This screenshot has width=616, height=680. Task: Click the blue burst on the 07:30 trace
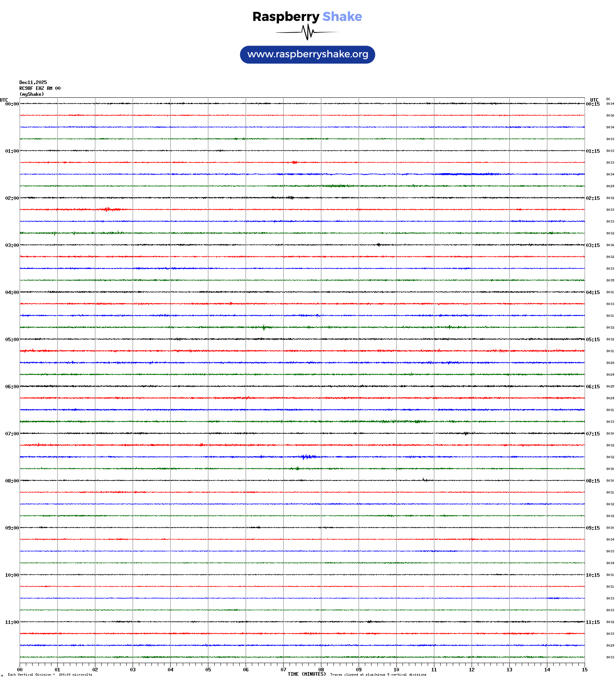308,457
